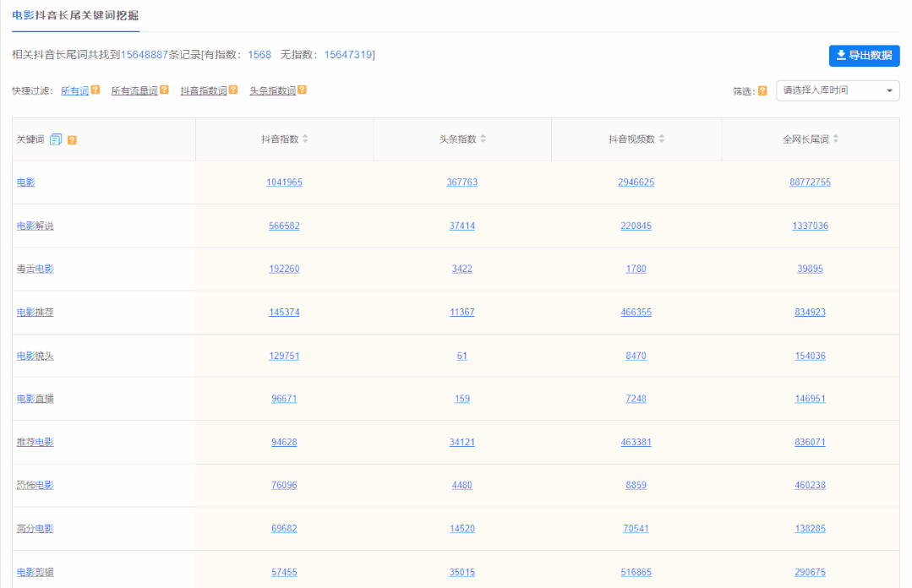Click 头条指数 value 367763
912x588 pixels.
pyautogui.click(x=461, y=182)
